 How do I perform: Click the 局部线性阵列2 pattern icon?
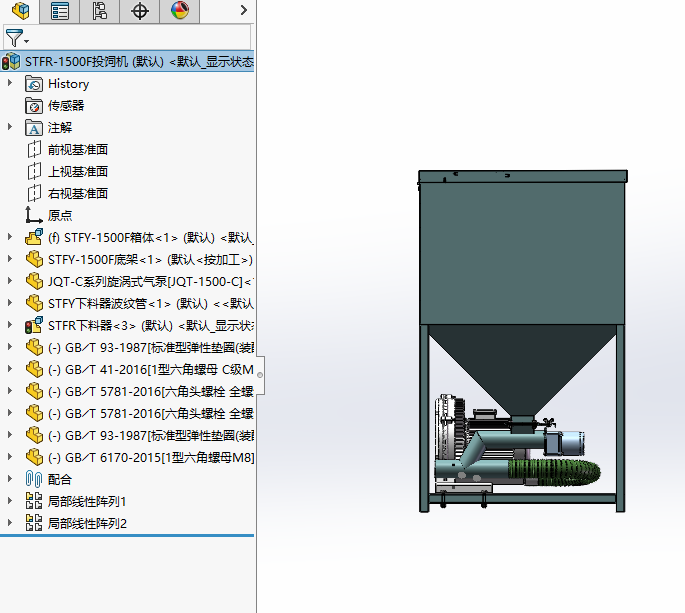pos(34,523)
